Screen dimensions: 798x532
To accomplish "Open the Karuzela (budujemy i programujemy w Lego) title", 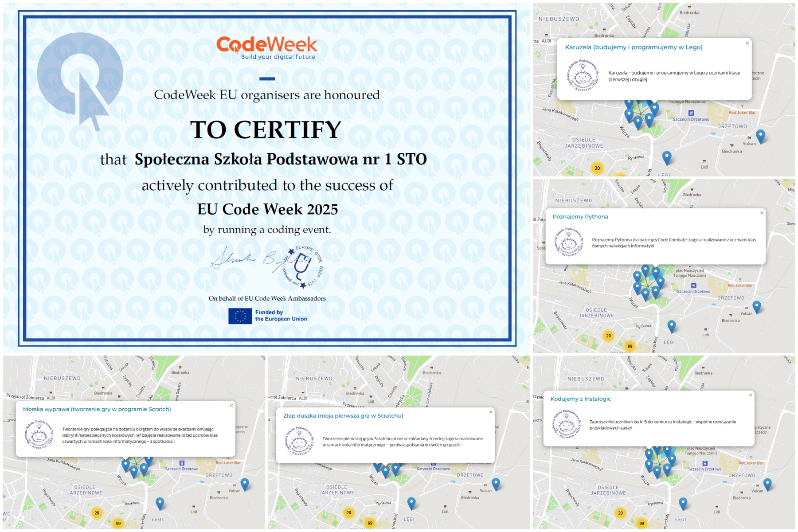I will (633, 47).
